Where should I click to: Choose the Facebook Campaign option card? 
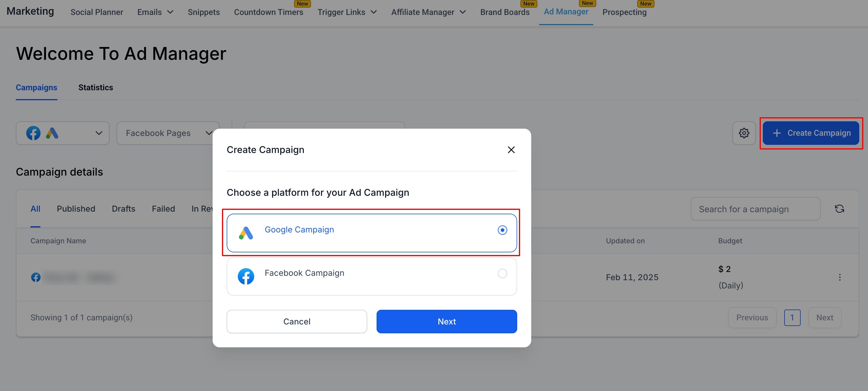[x=371, y=276]
